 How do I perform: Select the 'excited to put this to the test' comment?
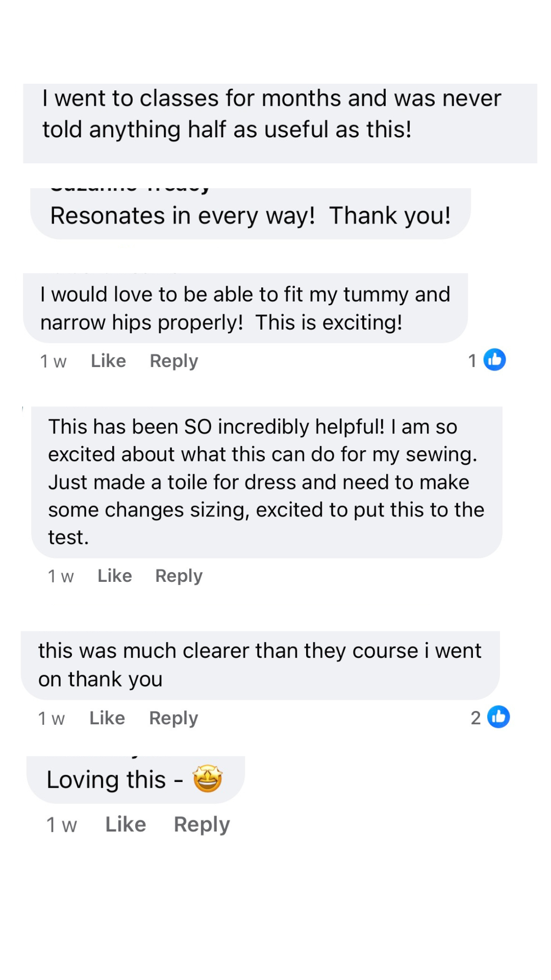(266, 482)
